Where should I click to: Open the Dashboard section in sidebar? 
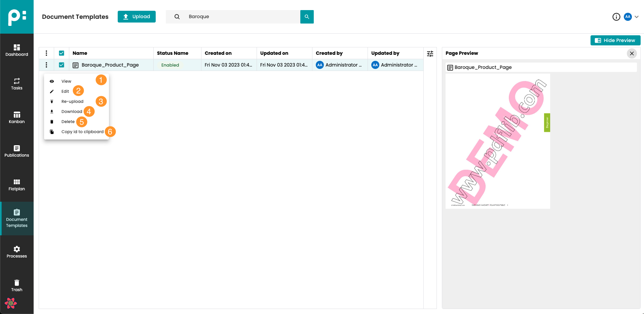tap(16, 50)
